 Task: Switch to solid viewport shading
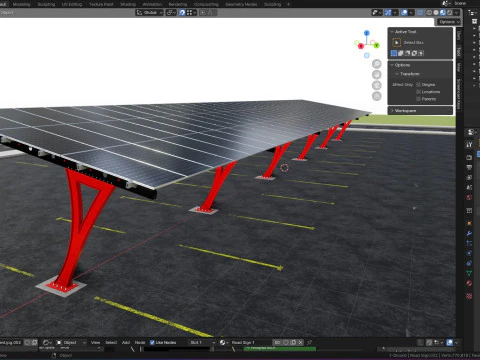[436, 13]
